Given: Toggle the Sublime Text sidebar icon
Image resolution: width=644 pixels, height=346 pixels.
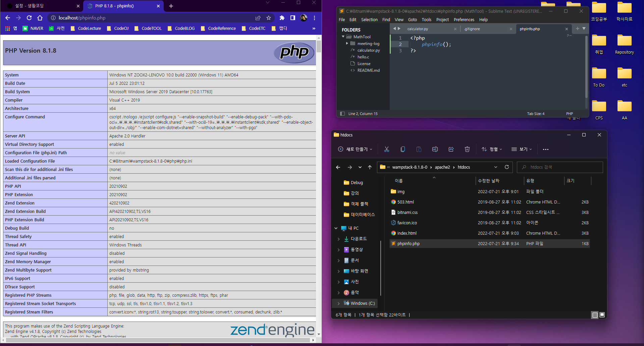Looking at the screenshot, I should pos(342,114).
